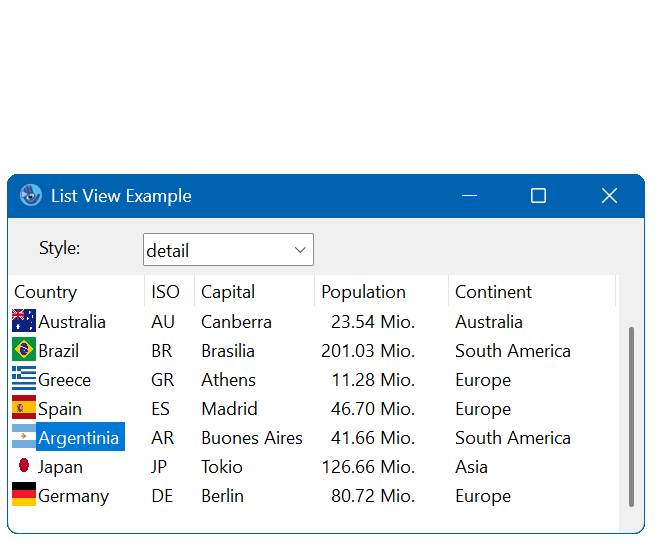Open the Style combo box showing detail

pos(228,250)
